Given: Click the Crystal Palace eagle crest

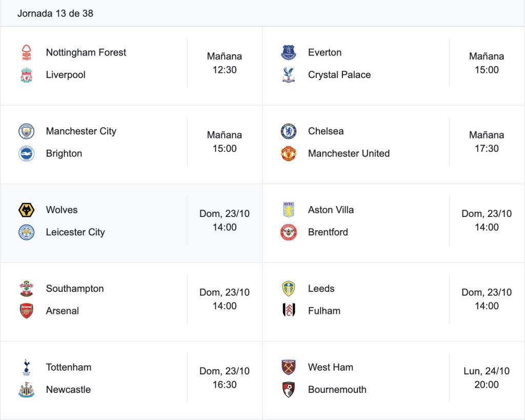Looking at the screenshot, I should pyautogui.click(x=289, y=75).
